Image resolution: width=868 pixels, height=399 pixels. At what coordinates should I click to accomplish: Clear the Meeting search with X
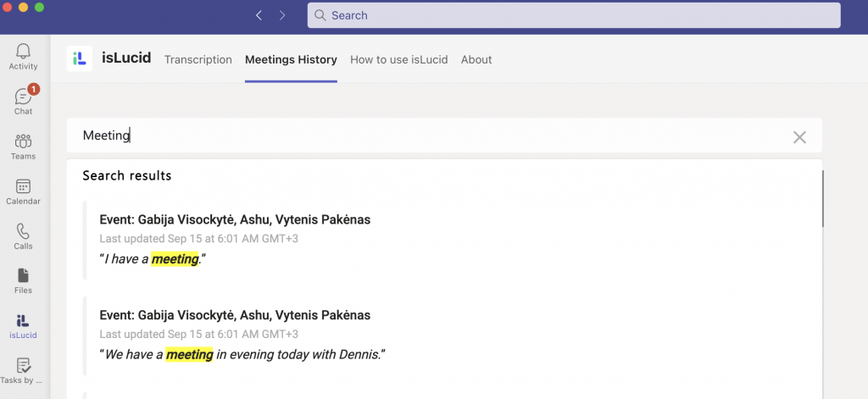pos(799,137)
